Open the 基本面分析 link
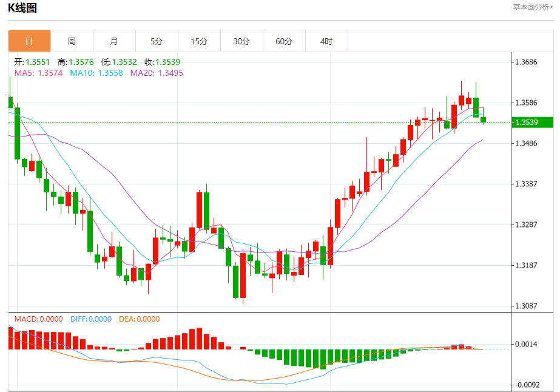The height and width of the screenshot is (392, 560). (x=533, y=7)
